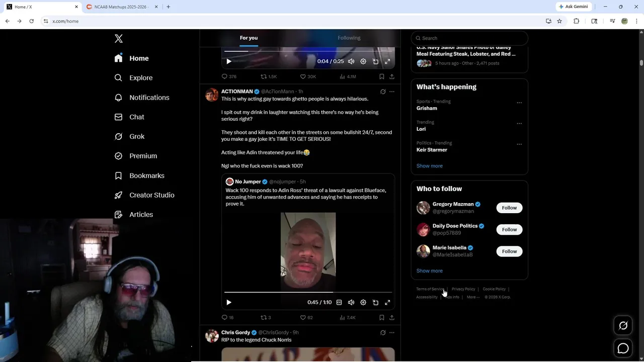
Task: Open more options on Chris Gordy post
Action: coord(392,332)
